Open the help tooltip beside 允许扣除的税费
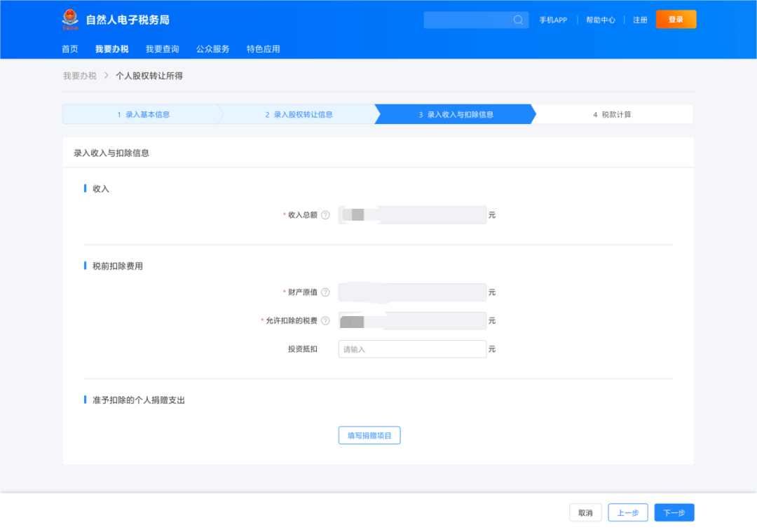The image size is (757, 532). point(326,320)
